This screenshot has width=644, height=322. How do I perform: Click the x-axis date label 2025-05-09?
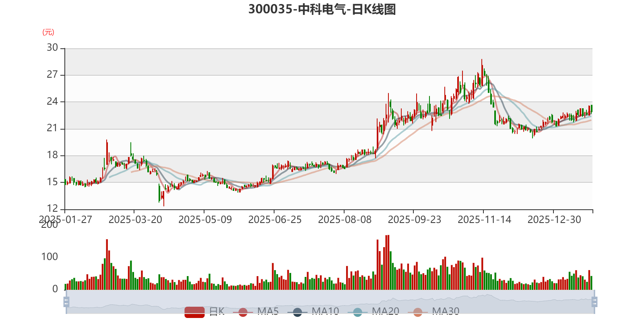pyautogui.click(x=205, y=219)
